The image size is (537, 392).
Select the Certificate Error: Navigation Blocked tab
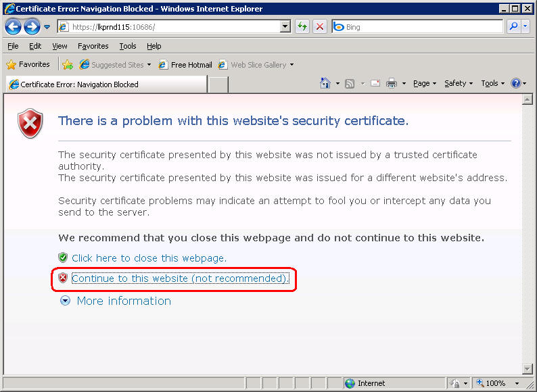tap(106, 84)
